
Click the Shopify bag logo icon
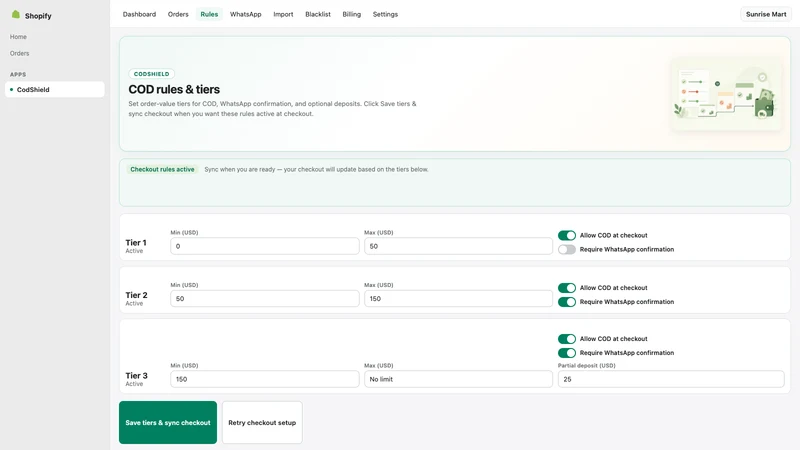click(16, 15)
